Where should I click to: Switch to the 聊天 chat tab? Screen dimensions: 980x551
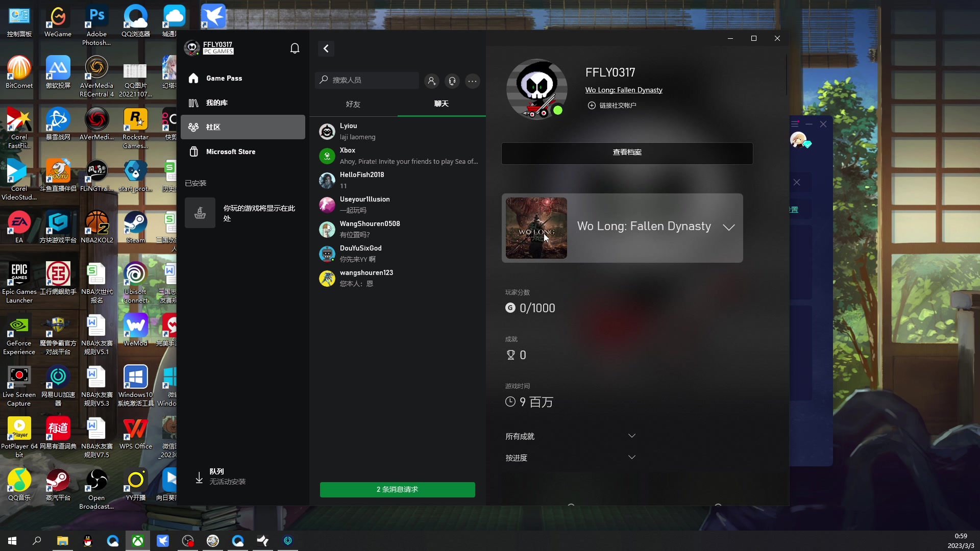(x=442, y=104)
